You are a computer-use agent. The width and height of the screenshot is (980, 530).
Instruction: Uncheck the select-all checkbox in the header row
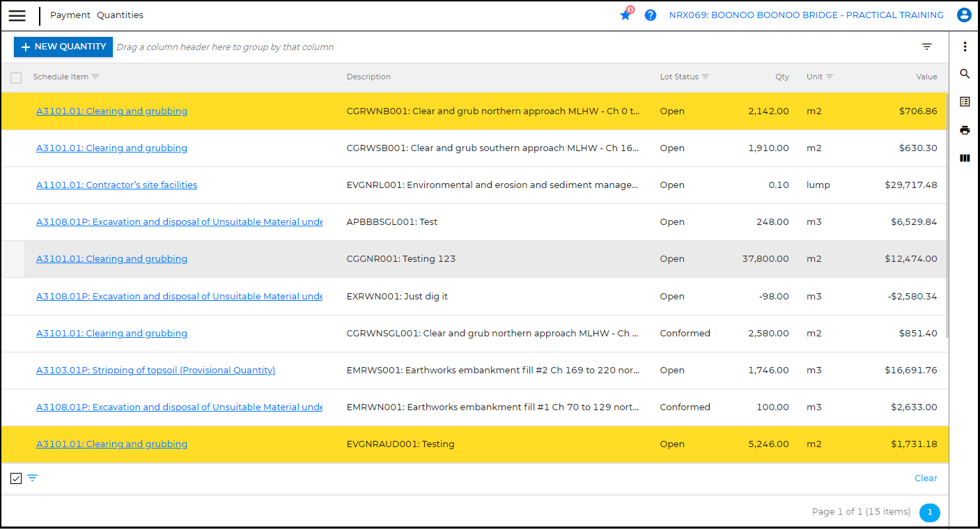pyautogui.click(x=16, y=77)
